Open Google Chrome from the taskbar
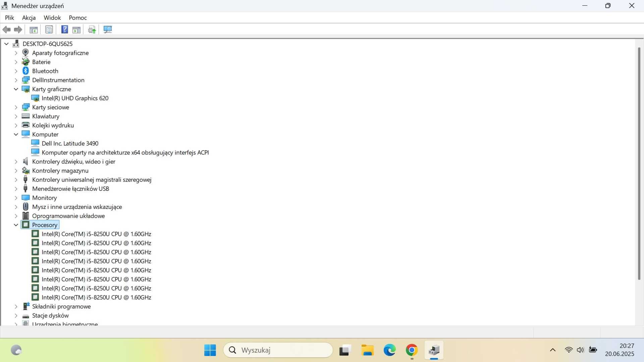644x362 pixels. pos(412,350)
